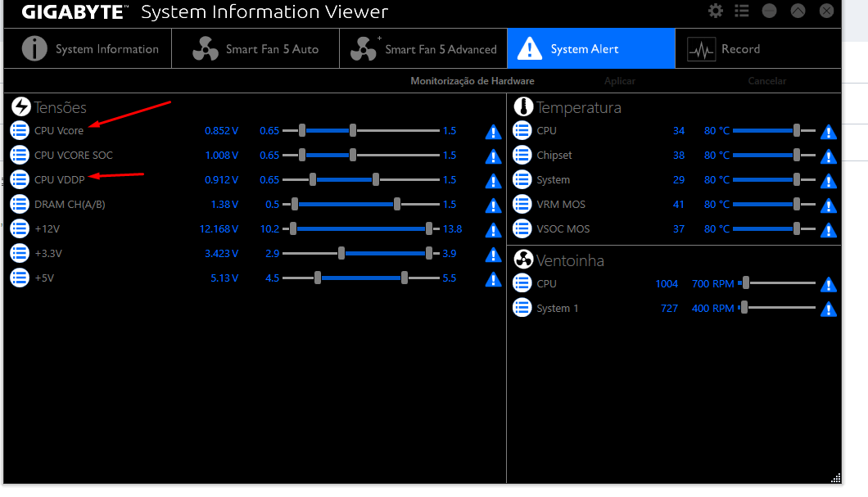Toggle the alert icon for CPU VDDP
Viewport: 868px width, 497px height.
[493, 180]
